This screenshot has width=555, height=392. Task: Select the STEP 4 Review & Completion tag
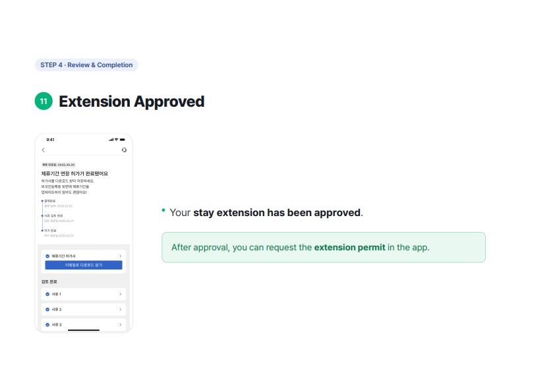tap(86, 65)
